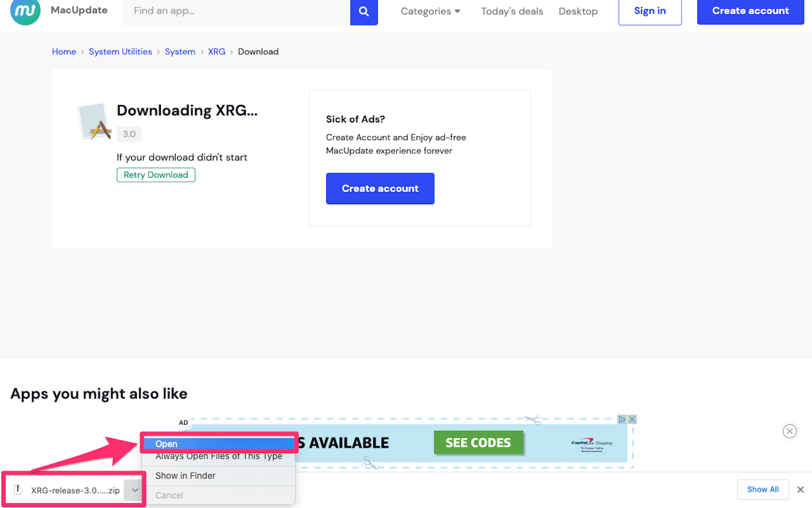Click the Sign in button
The image size is (812, 508).
tap(650, 11)
